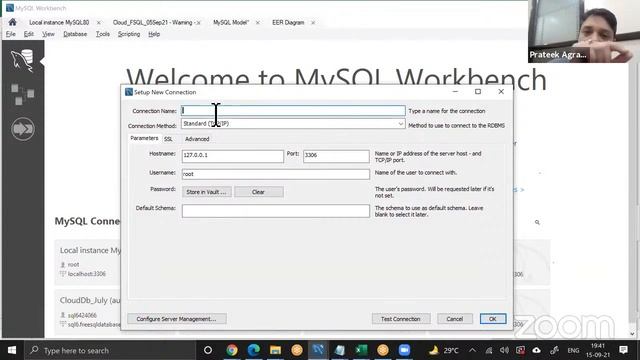Click the Port field 3306
Screen dimensions: 640x360
pos(336,156)
